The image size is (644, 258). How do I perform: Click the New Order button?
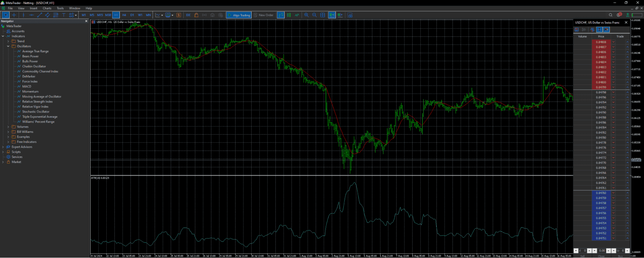tap(263, 15)
